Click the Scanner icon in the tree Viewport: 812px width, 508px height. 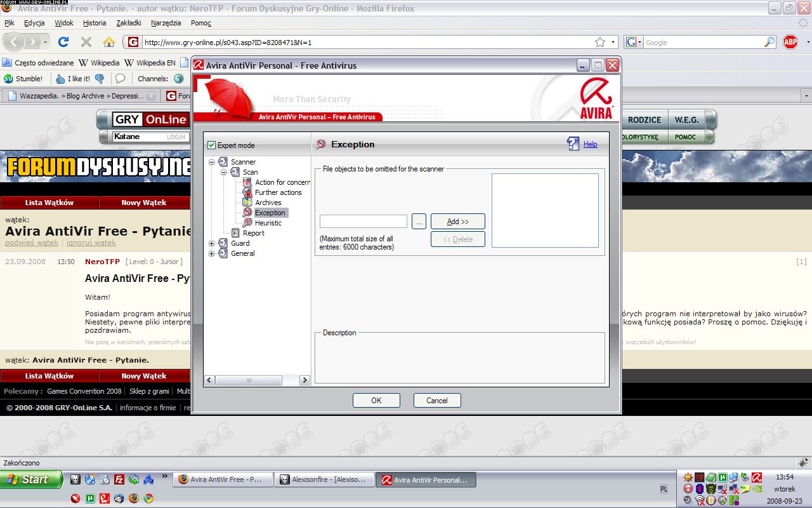[x=223, y=162]
